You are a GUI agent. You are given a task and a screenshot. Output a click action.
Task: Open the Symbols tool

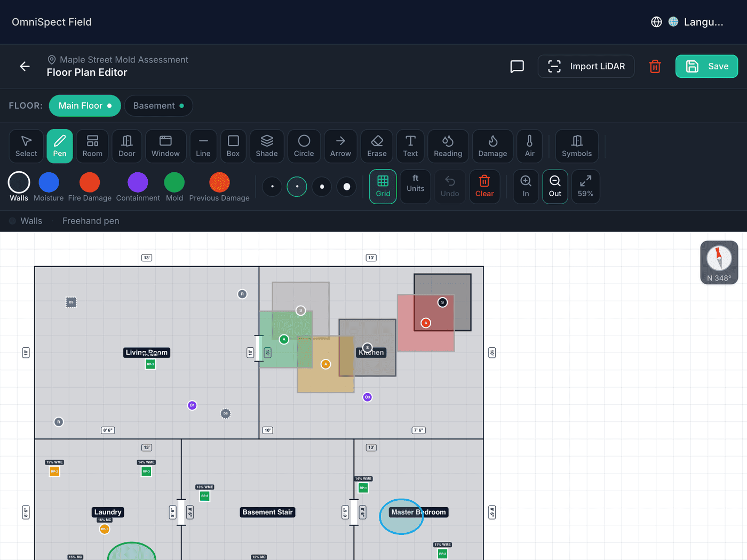(577, 146)
